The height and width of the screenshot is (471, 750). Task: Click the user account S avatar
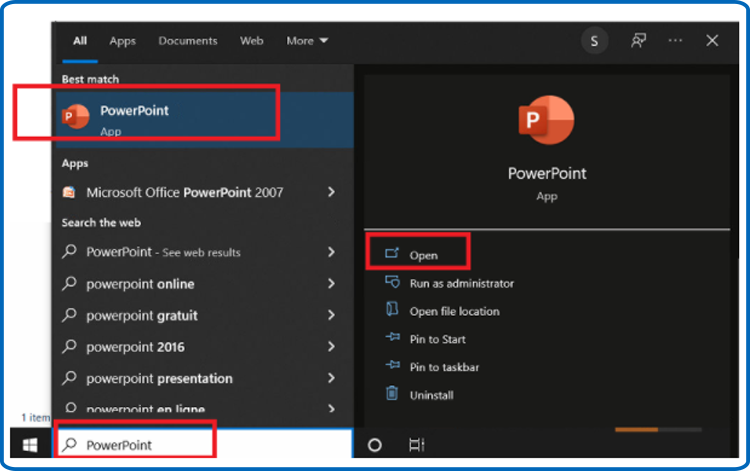coord(594,41)
